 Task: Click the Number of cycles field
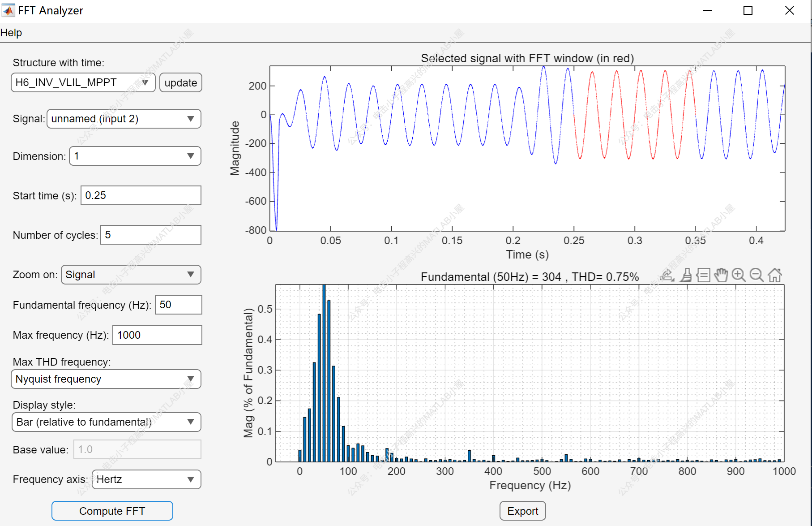coord(151,235)
